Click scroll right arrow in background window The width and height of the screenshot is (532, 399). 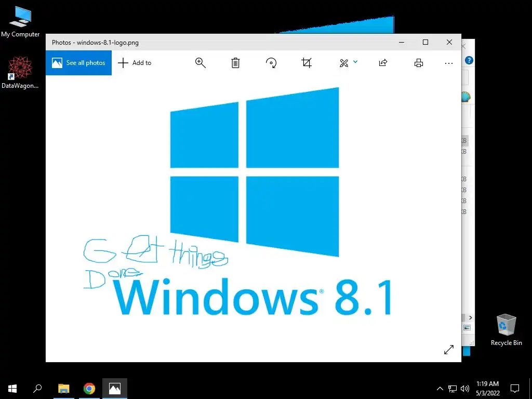pyautogui.click(x=470, y=317)
